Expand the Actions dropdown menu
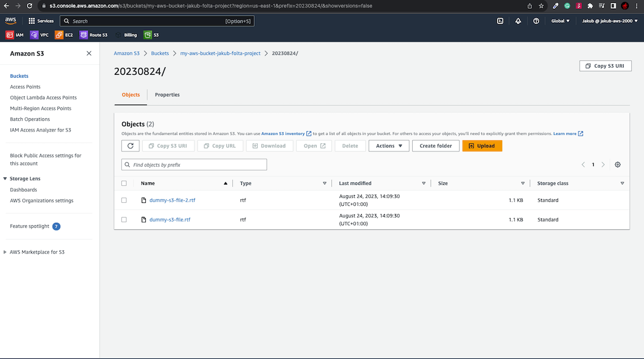Screen dimensions: 644x359 (x=389, y=146)
